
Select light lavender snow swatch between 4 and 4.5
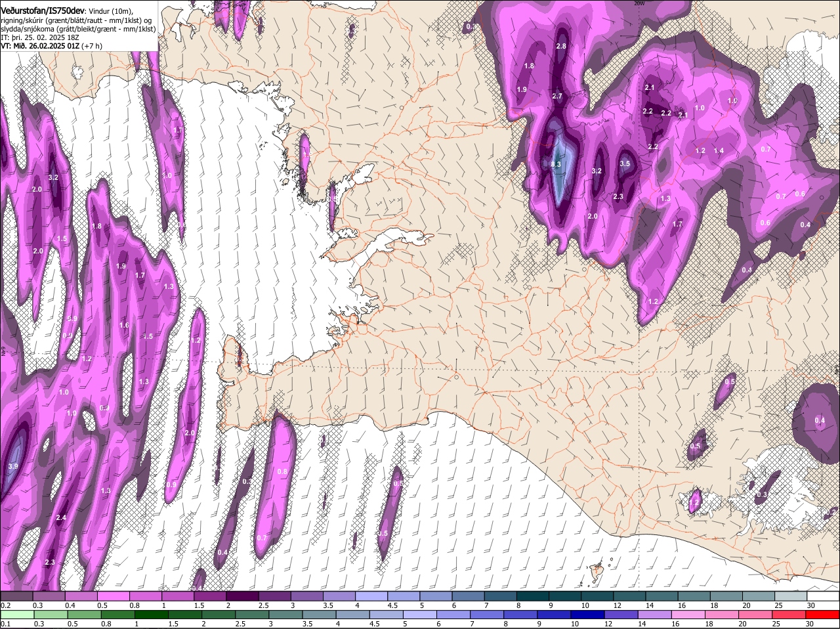pos(371,596)
